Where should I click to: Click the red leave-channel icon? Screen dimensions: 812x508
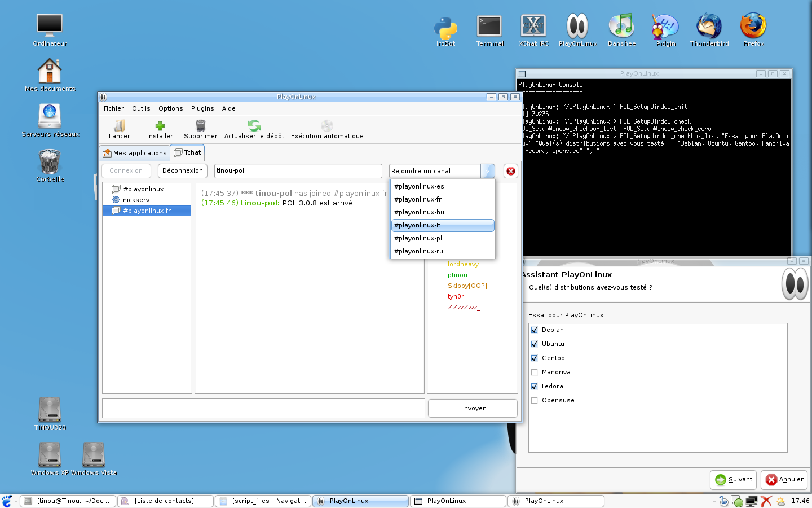point(511,171)
